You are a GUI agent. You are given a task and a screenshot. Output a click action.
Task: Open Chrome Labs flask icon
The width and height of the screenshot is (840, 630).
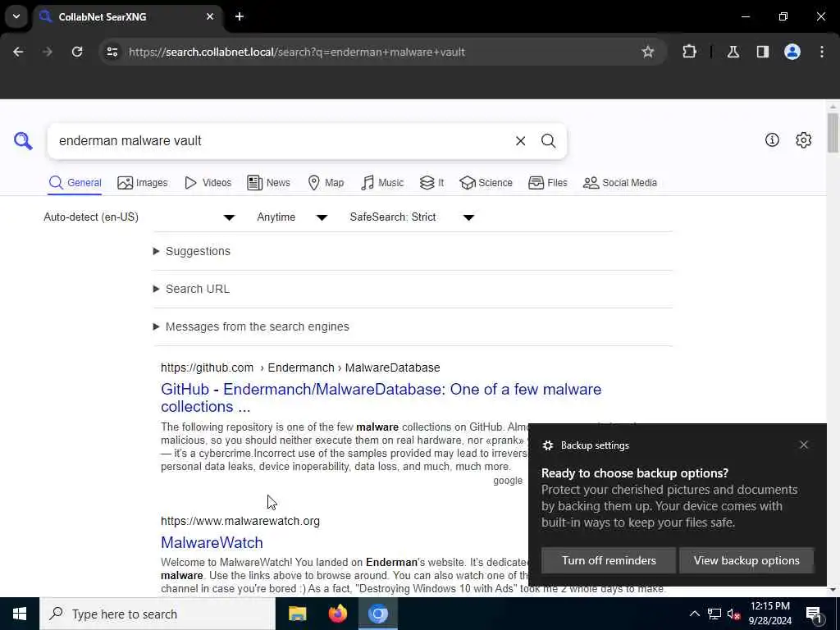[x=733, y=52]
